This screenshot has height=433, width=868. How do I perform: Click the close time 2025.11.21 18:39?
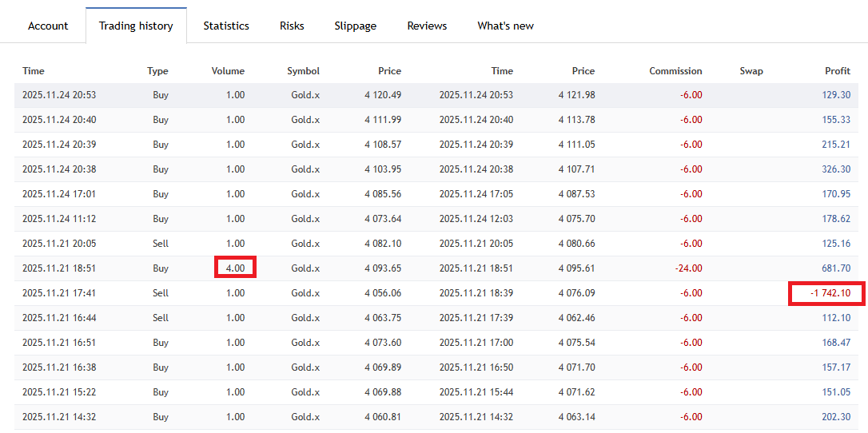(476, 293)
